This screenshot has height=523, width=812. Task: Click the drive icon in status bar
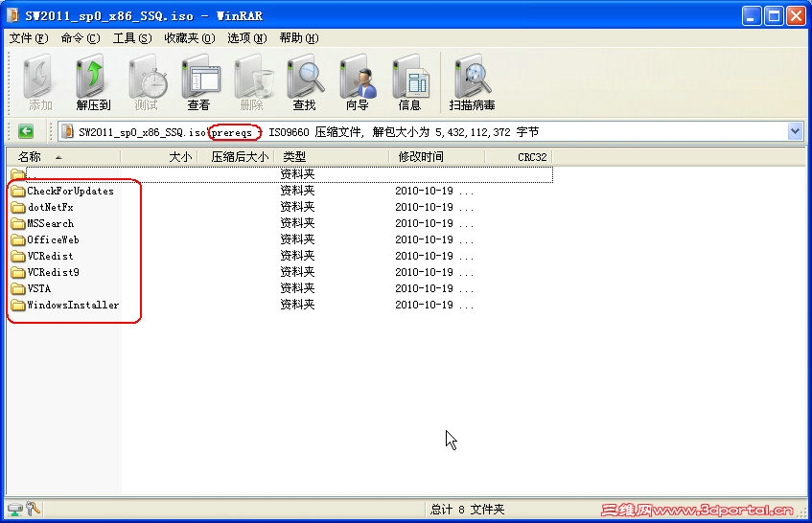click(x=15, y=510)
